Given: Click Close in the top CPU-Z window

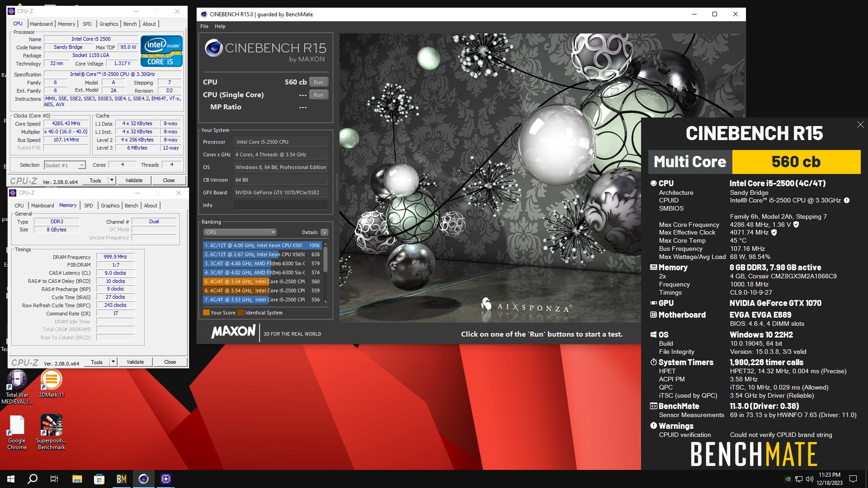Looking at the screenshot, I should tap(169, 180).
